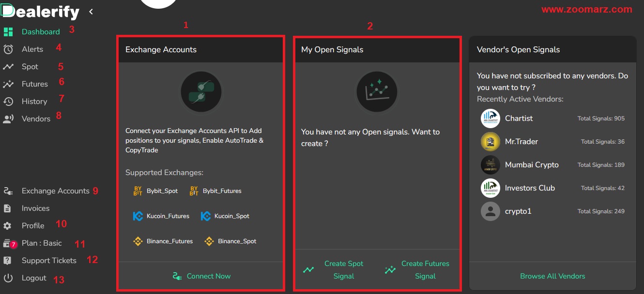
Task: Click the Logout power icon
Action: click(8, 278)
